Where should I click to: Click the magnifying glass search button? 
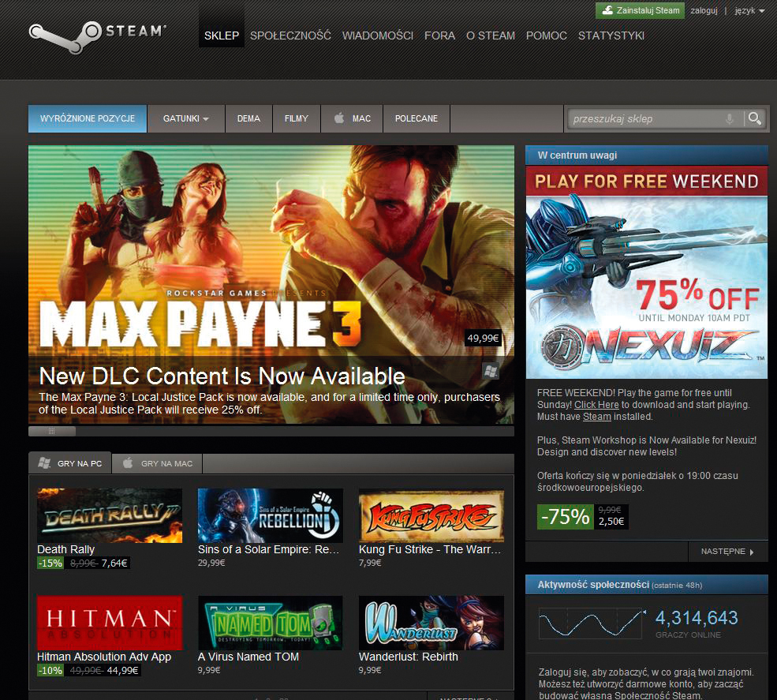(755, 118)
